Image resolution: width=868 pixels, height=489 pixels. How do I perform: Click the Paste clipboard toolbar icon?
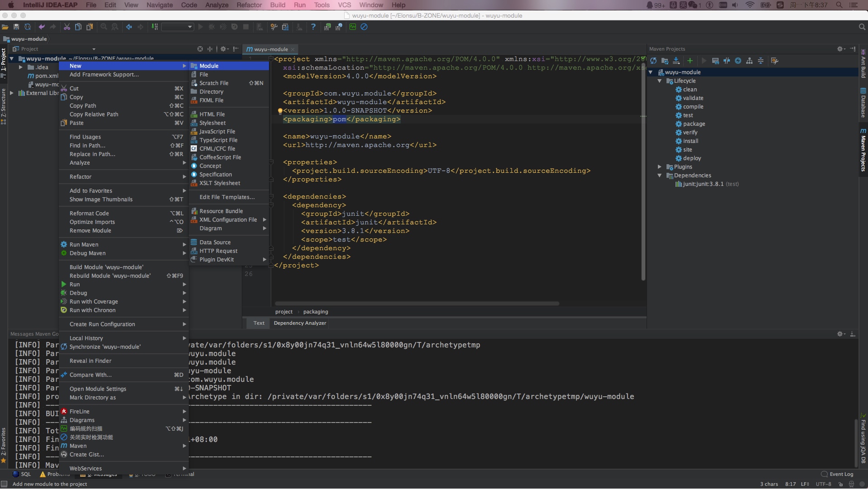click(x=90, y=27)
